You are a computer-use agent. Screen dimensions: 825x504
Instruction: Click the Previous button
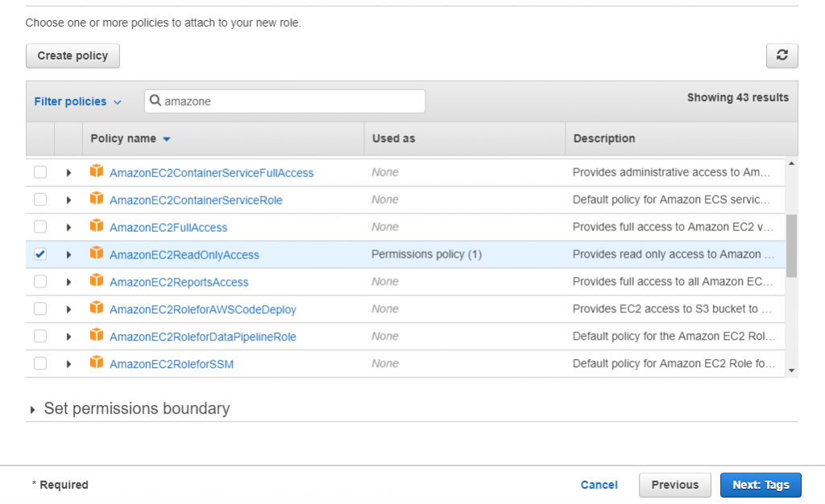(675, 485)
